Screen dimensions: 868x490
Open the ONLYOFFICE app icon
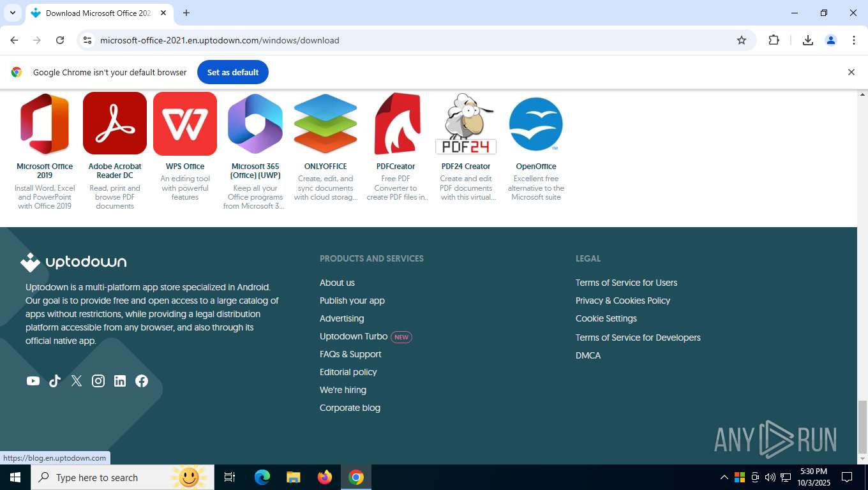[325, 123]
